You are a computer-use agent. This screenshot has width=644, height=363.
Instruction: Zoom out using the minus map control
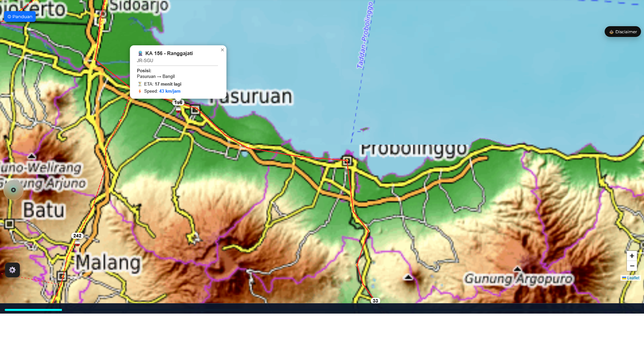point(631,266)
